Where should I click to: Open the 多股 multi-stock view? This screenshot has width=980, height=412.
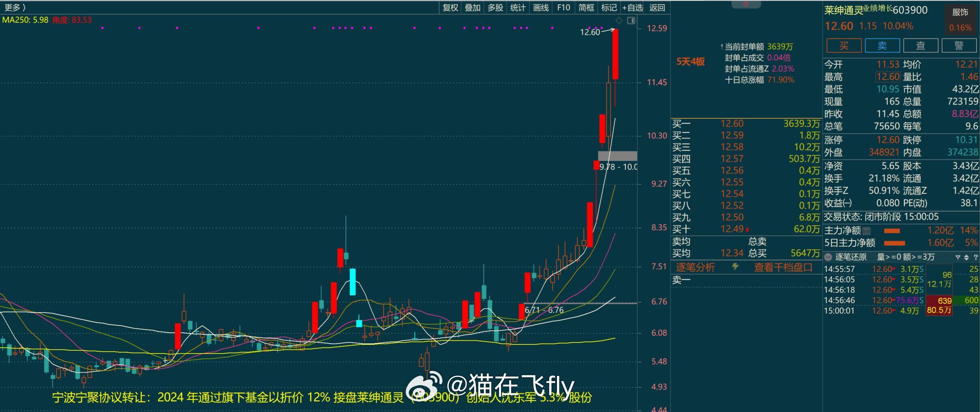pos(495,7)
